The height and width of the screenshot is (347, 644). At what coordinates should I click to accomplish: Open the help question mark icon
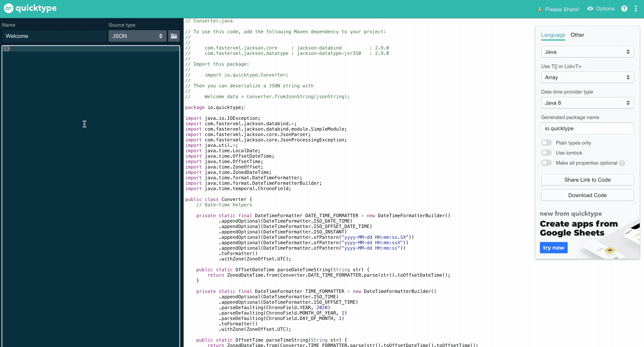coord(624,9)
